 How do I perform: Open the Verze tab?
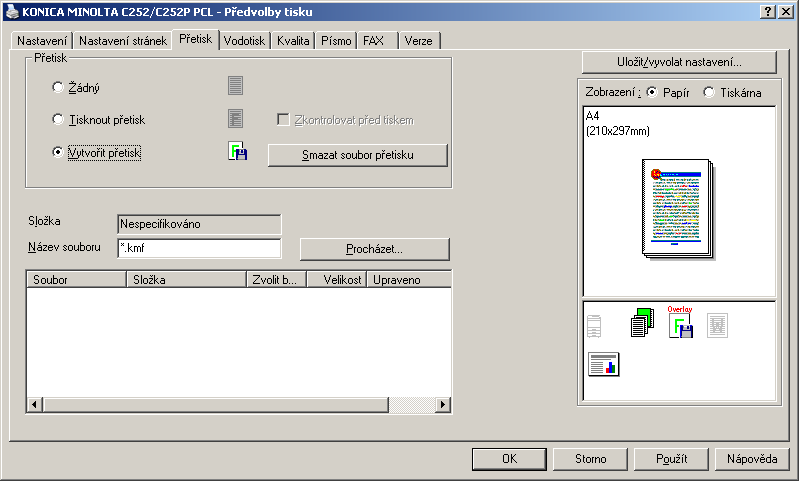point(419,41)
